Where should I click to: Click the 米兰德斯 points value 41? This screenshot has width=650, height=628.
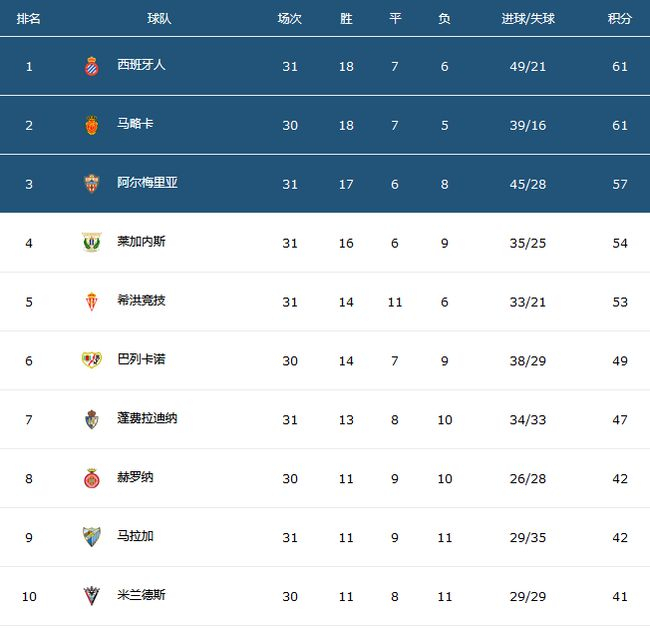tap(620, 596)
